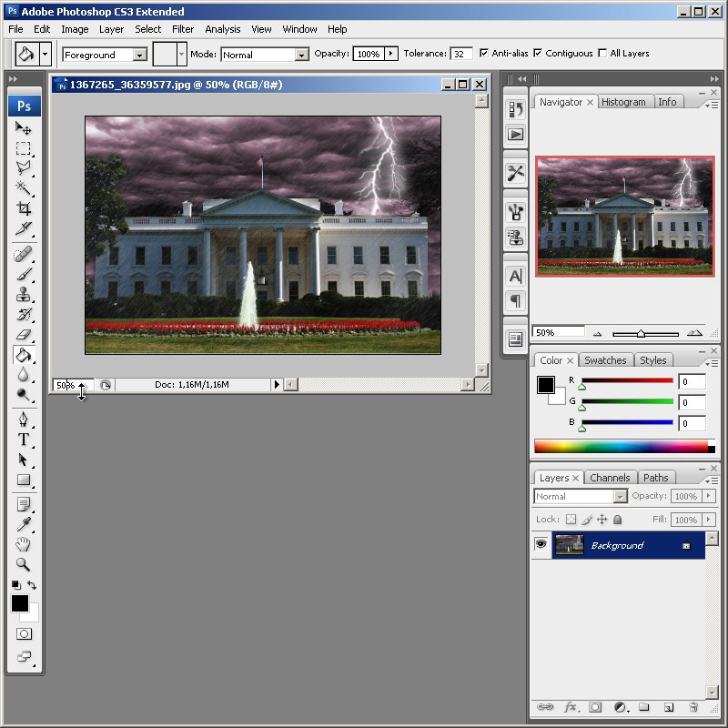Open the Foreground fill source dropdown
The image size is (728, 728).
click(139, 55)
